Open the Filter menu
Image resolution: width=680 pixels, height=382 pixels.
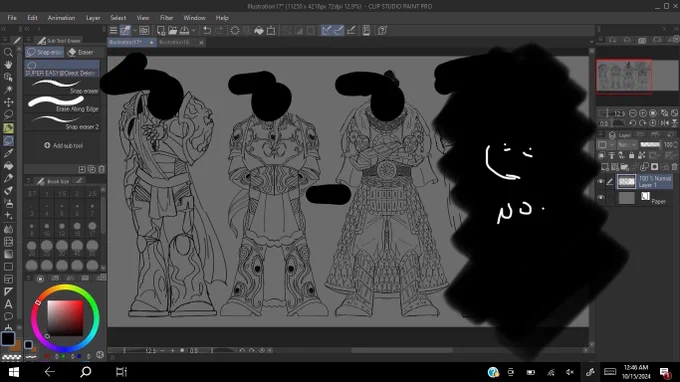click(167, 18)
